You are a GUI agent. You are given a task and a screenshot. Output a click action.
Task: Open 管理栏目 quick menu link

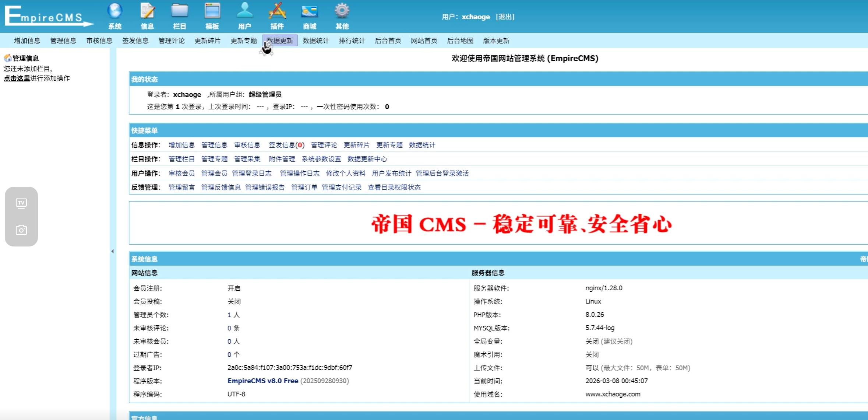tap(181, 159)
